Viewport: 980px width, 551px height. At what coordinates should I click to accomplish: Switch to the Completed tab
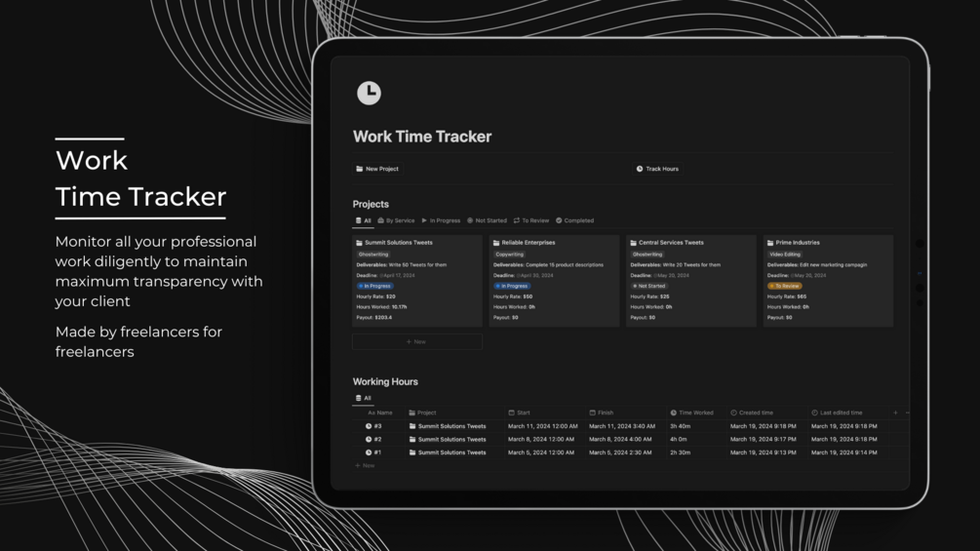575,220
